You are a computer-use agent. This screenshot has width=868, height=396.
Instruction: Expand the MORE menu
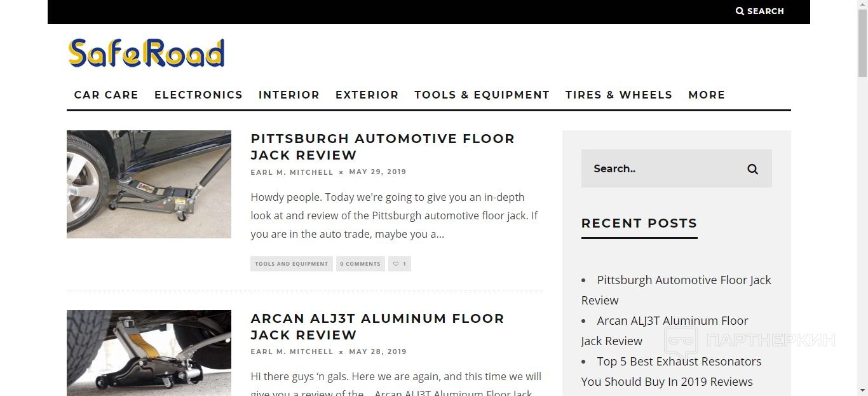[707, 95]
